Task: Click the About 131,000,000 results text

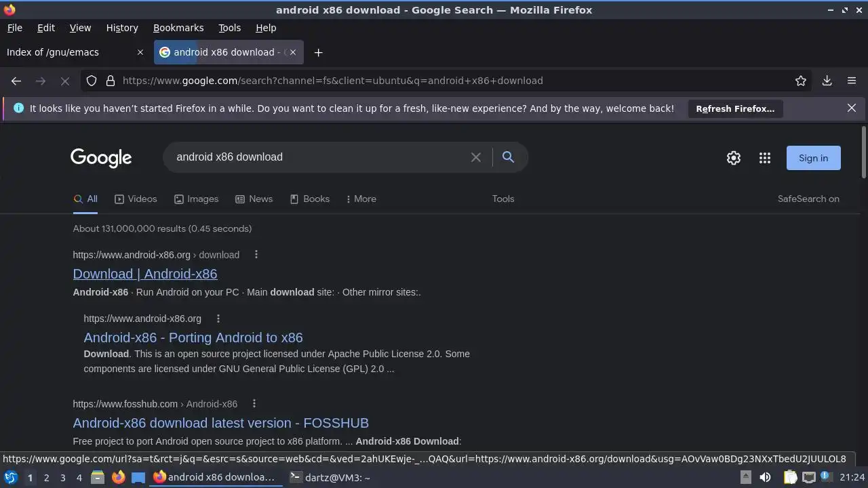Action: [x=162, y=229]
